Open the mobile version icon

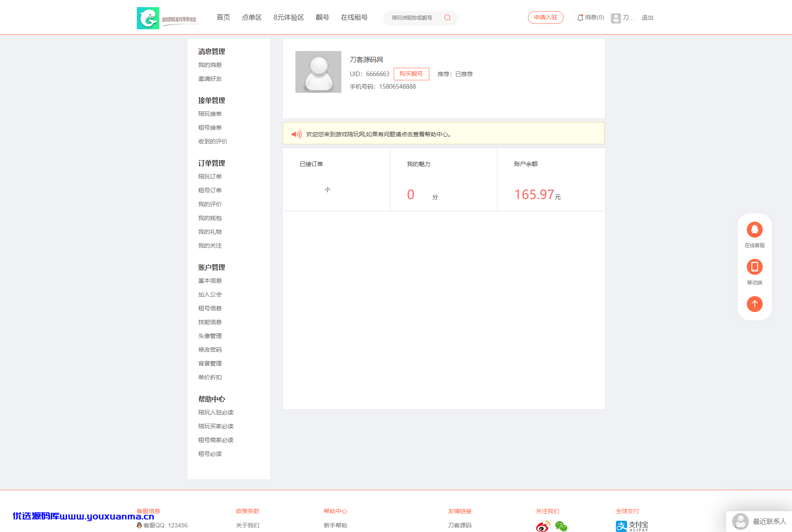click(x=754, y=267)
